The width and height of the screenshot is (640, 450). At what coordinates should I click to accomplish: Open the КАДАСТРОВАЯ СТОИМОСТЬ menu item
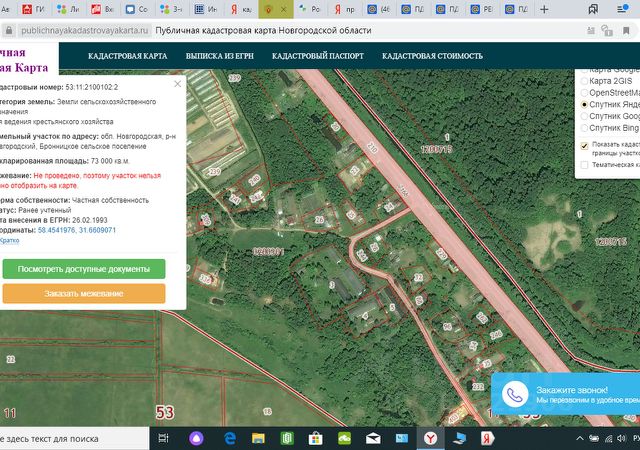pyautogui.click(x=432, y=56)
